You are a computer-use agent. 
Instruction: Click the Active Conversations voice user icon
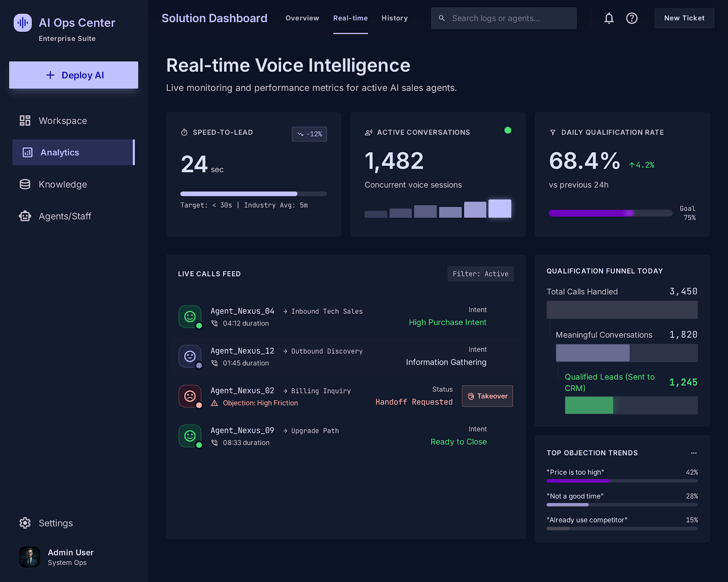[369, 132]
